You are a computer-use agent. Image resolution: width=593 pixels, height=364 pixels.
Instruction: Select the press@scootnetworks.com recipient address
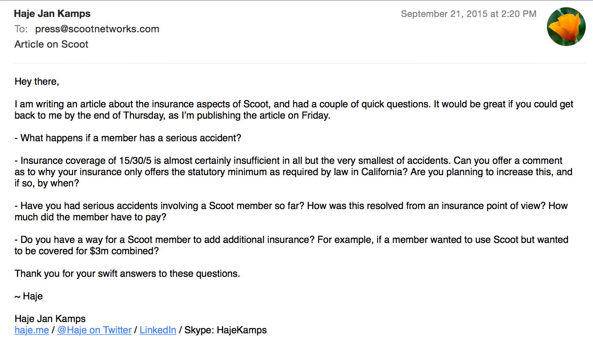[x=97, y=29]
